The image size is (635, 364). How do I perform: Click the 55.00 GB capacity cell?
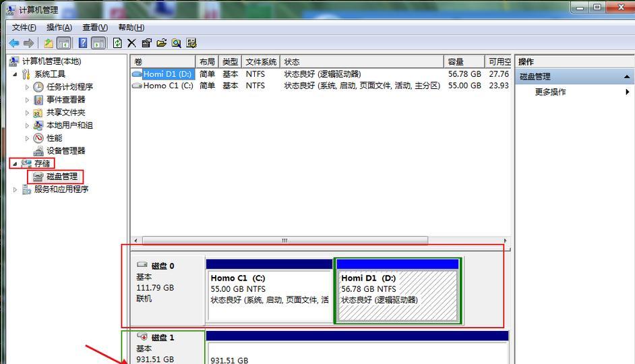coord(464,86)
